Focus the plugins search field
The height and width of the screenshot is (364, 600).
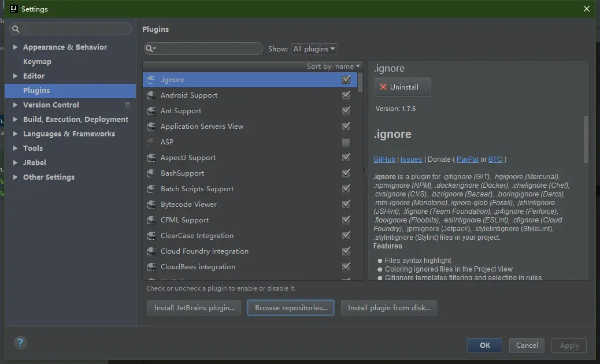[203, 49]
